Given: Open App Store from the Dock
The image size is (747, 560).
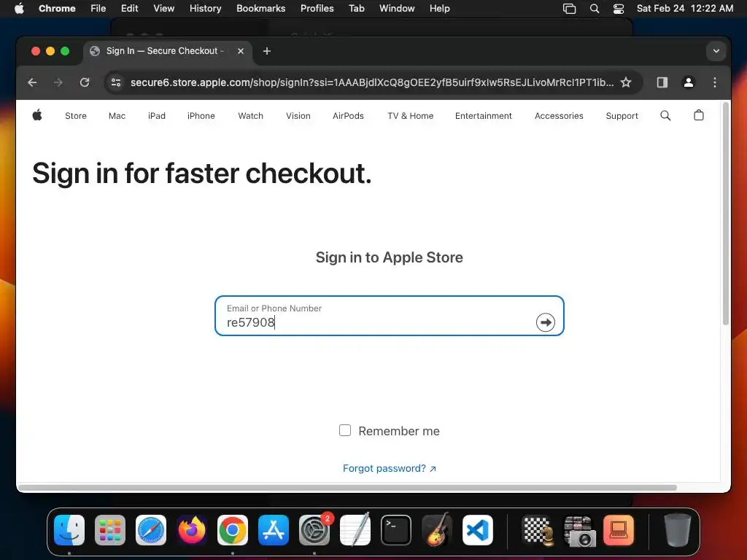Looking at the screenshot, I should [274, 530].
